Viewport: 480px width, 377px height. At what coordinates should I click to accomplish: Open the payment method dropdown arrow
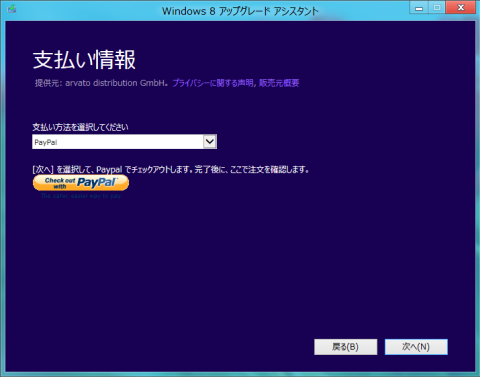point(210,142)
